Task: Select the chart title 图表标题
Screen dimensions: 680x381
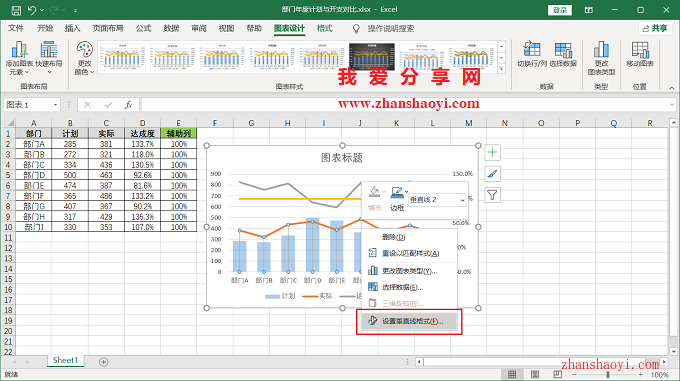Action: (342, 157)
